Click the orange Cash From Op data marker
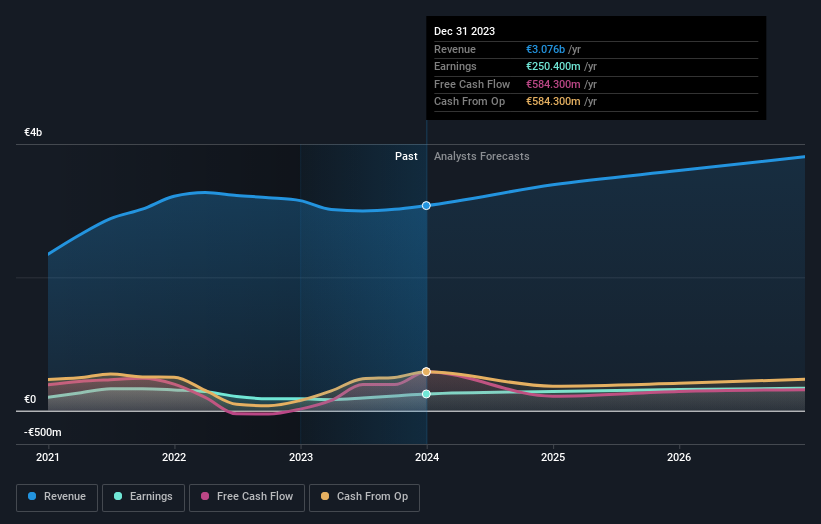Screen dimensions: 821x524 (426, 372)
